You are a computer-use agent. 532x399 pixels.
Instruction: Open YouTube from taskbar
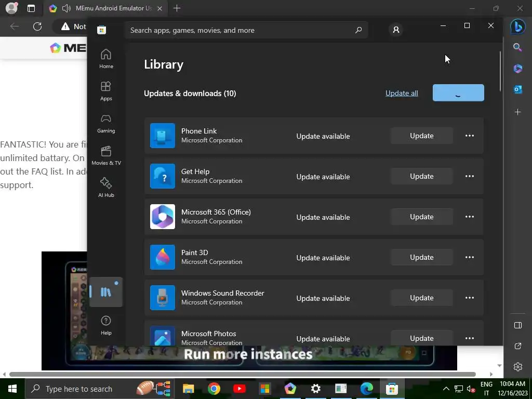tap(239, 389)
